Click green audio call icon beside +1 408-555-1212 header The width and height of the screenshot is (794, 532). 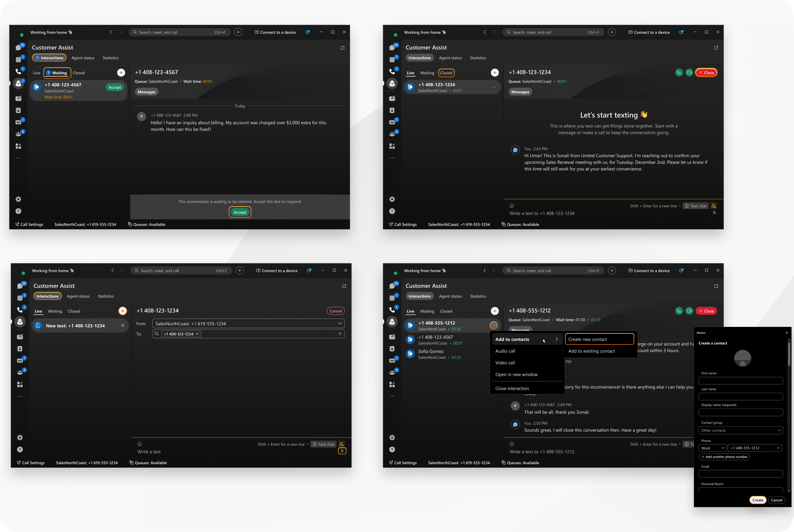(679, 311)
